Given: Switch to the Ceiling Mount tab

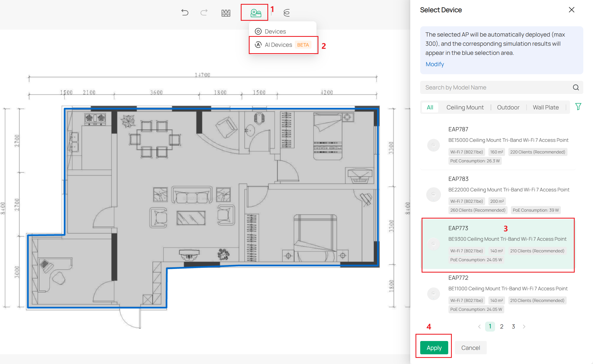Looking at the screenshot, I should click(465, 107).
